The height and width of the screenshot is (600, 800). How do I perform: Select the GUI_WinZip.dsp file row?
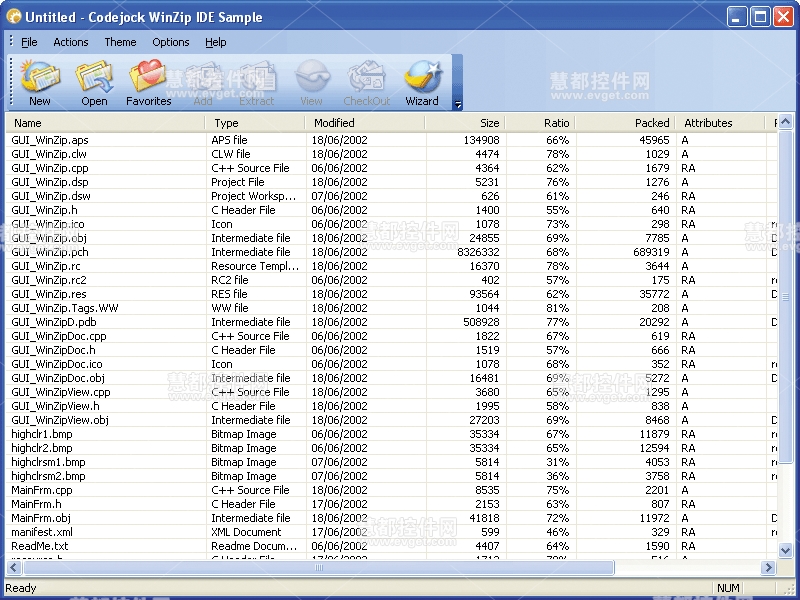[x=392, y=182]
